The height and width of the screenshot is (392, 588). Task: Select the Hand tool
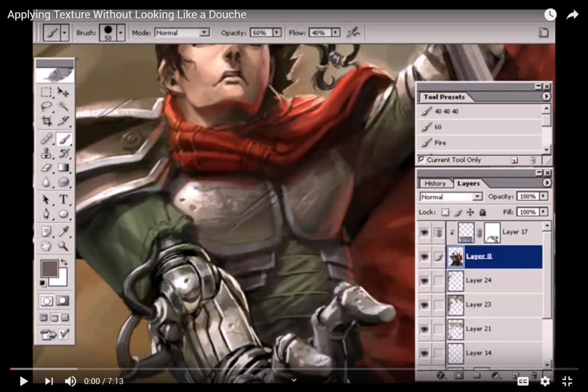[46, 246]
